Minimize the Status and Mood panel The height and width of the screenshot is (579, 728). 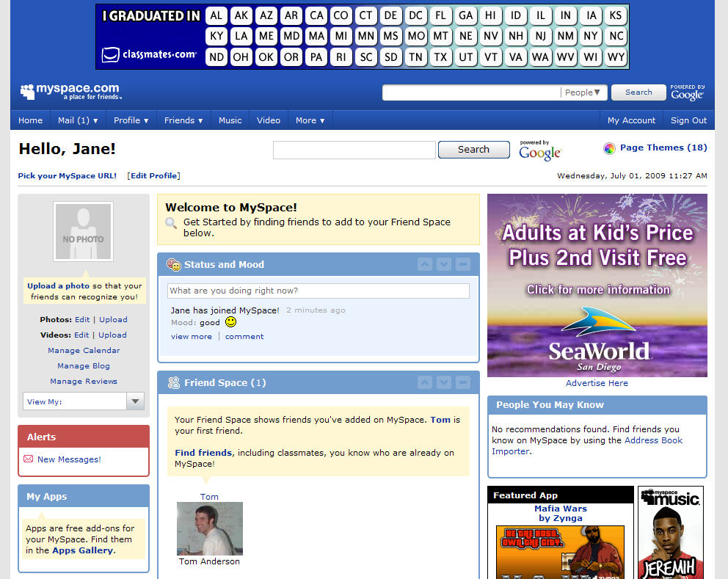point(463,264)
